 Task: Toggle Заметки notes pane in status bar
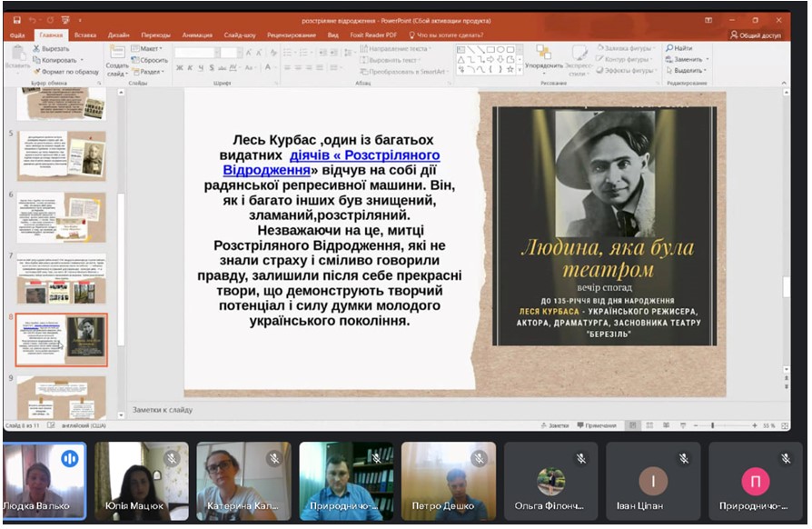coord(555,425)
